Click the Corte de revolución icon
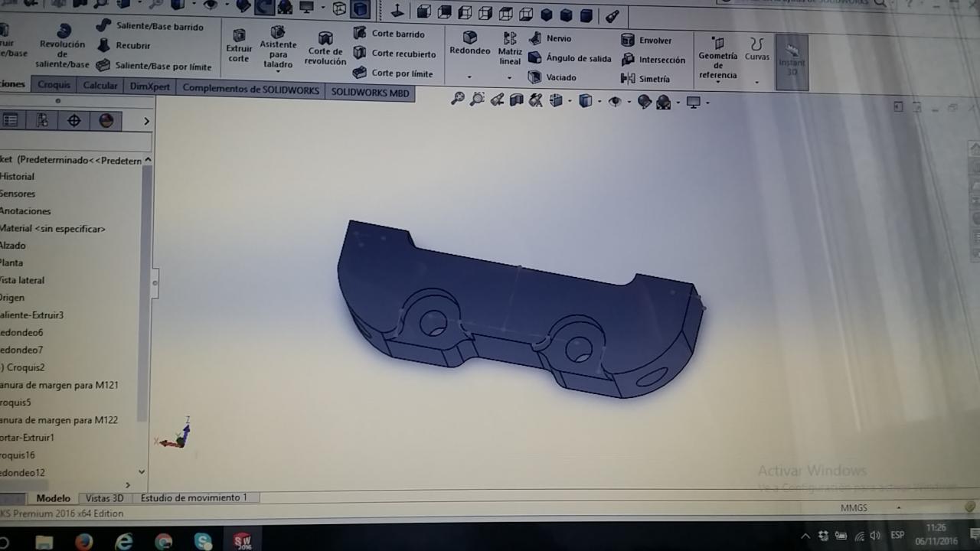980x551 pixels. (x=325, y=47)
